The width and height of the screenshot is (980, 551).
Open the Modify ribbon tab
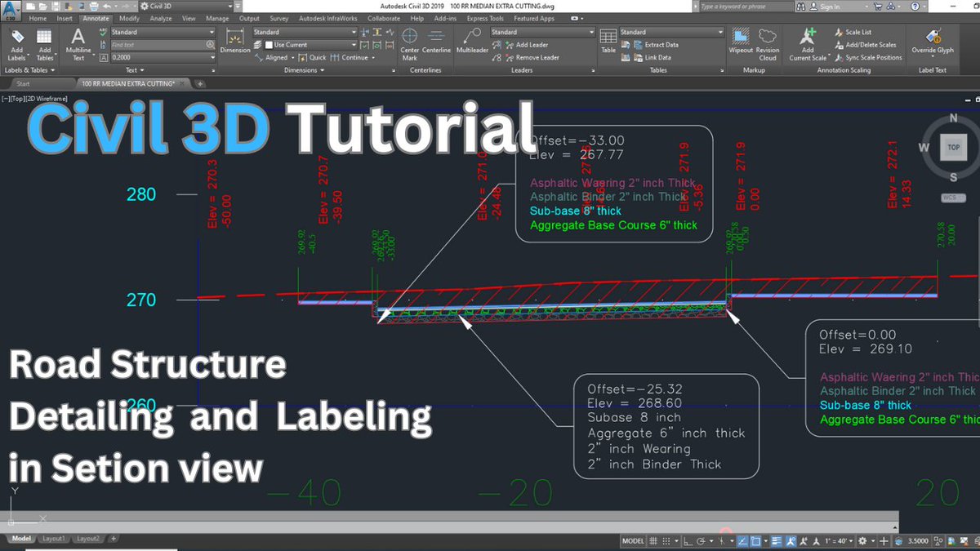(129, 18)
